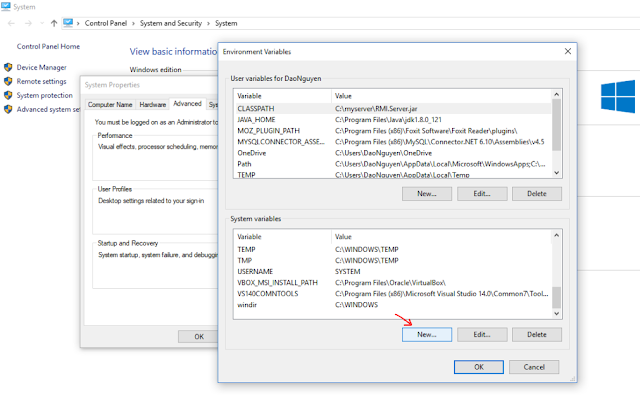Select the MOZ_PLUGIN_PATH variable row

click(x=393, y=131)
